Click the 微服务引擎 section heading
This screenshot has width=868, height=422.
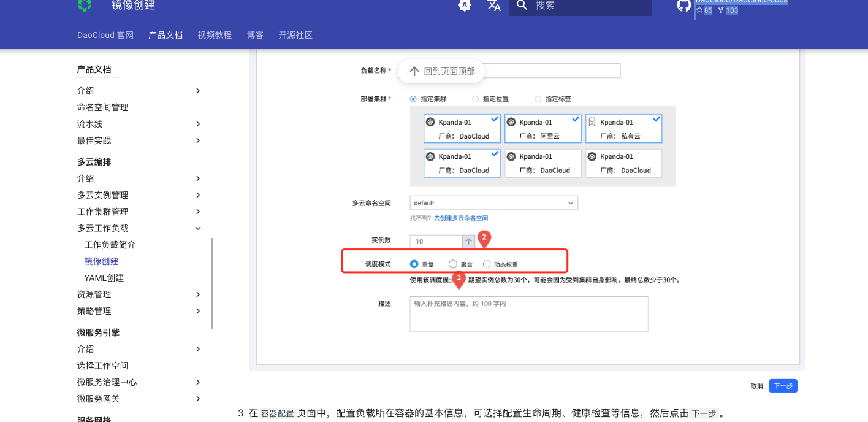click(x=98, y=332)
